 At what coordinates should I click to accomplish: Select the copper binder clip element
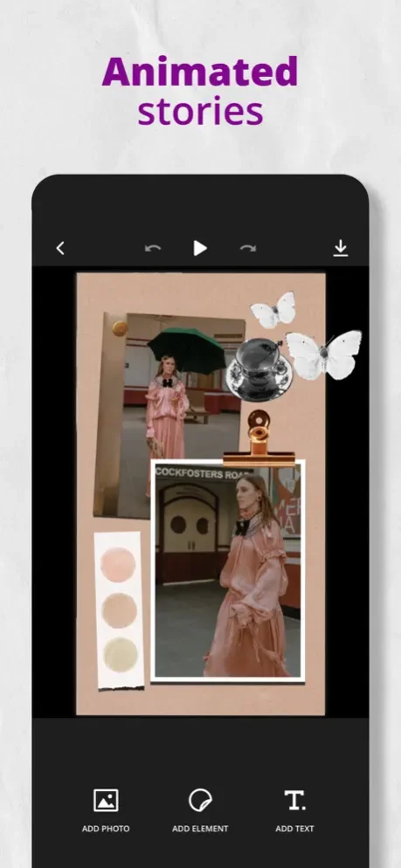pyautogui.click(x=259, y=437)
